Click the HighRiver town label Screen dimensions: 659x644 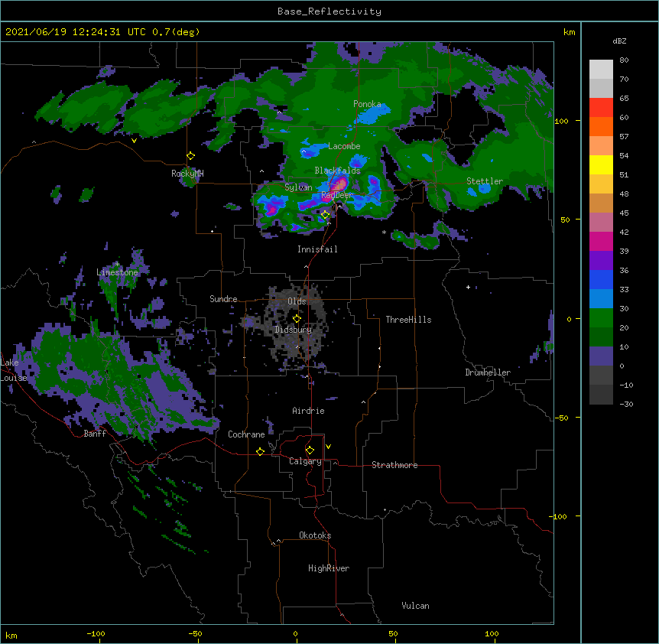pyautogui.click(x=329, y=568)
